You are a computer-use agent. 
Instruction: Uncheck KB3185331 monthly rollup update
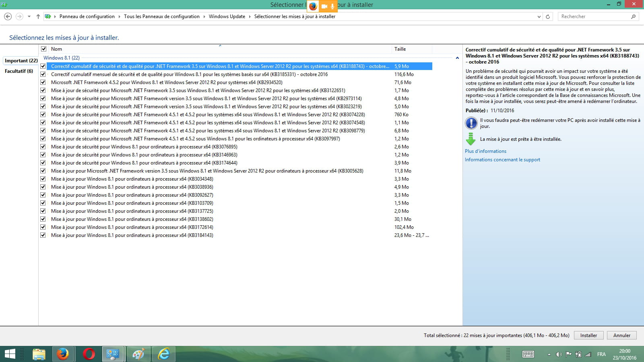(43, 74)
